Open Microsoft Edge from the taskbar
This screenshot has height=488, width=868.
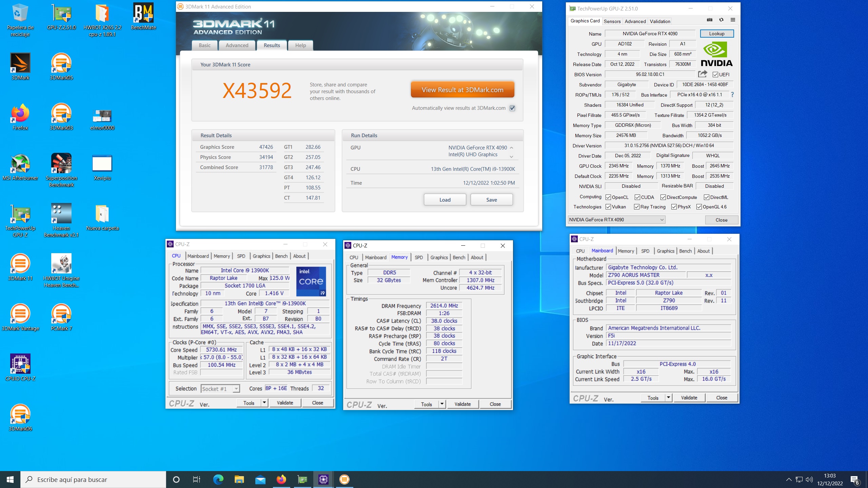pyautogui.click(x=218, y=479)
